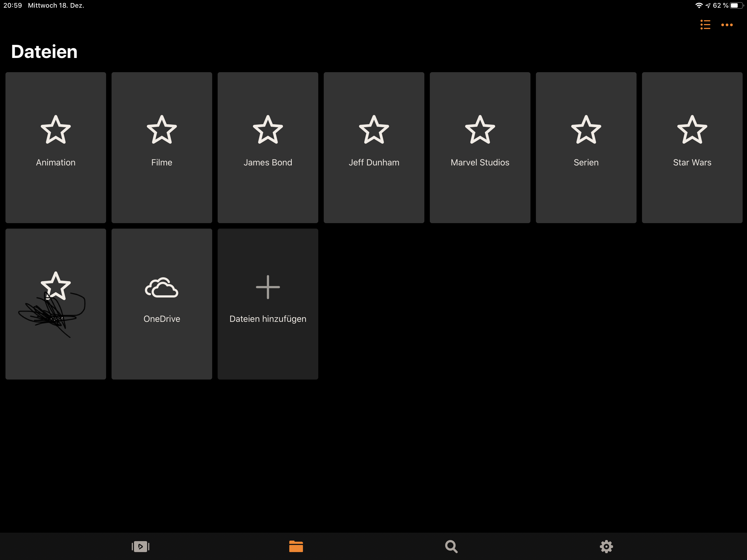Tap the battery indicator in status bar
The height and width of the screenshot is (560, 747).
[736, 5]
